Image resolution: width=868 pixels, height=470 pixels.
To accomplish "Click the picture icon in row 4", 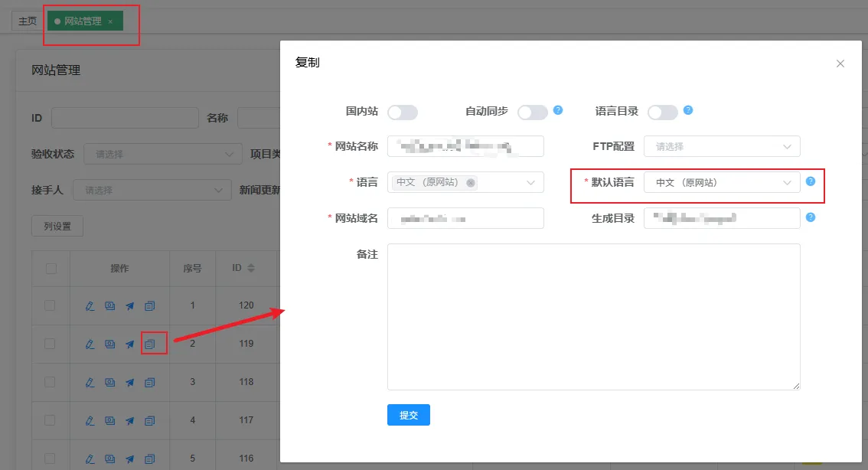I will click(110, 420).
